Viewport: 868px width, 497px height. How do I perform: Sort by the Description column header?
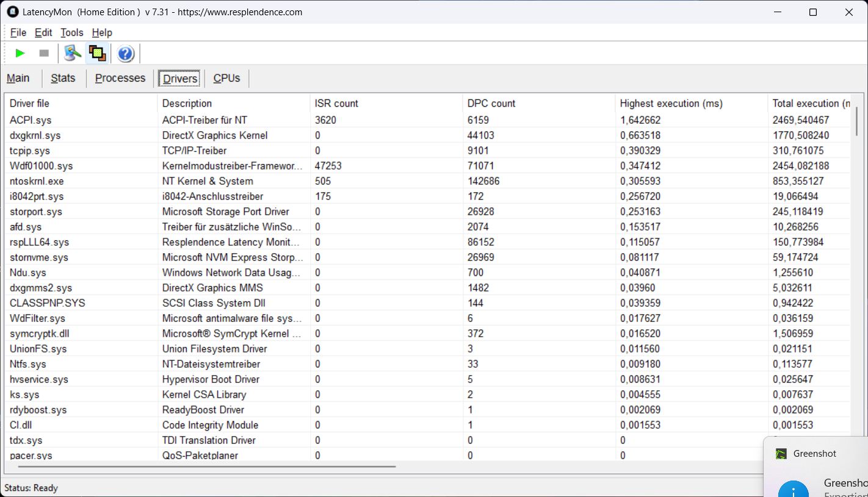click(234, 104)
